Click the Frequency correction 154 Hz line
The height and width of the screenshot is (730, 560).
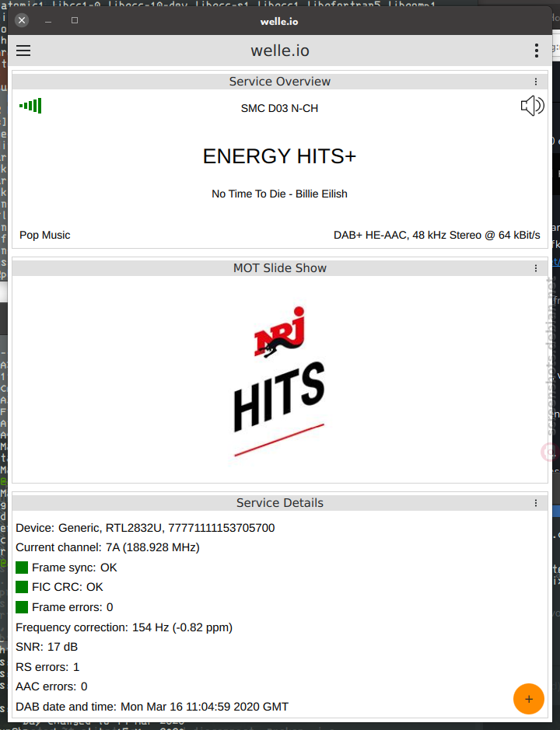(124, 627)
